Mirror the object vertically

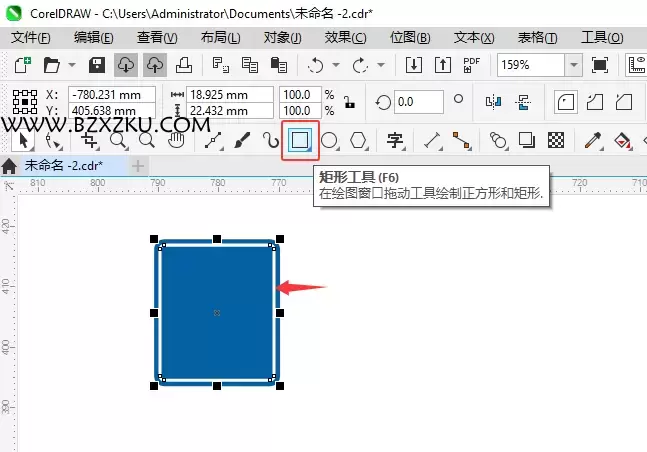pos(523,102)
